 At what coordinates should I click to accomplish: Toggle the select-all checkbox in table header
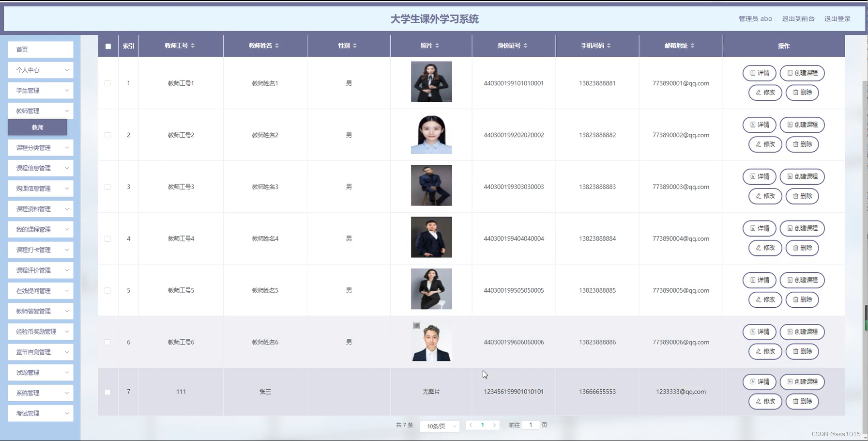(x=108, y=46)
